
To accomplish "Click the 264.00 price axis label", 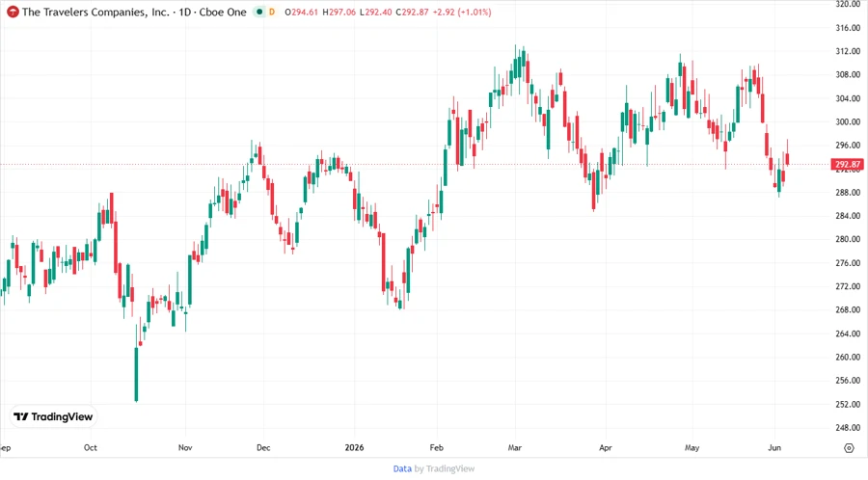I will 848,333.
